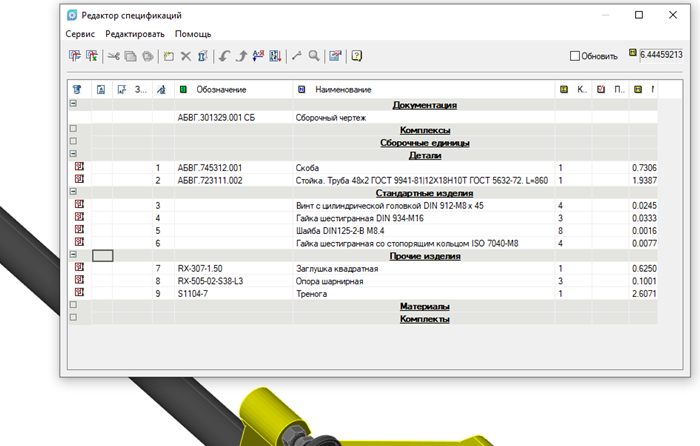Open the Помощь menu
700x446 pixels.
tap(193, 34)
